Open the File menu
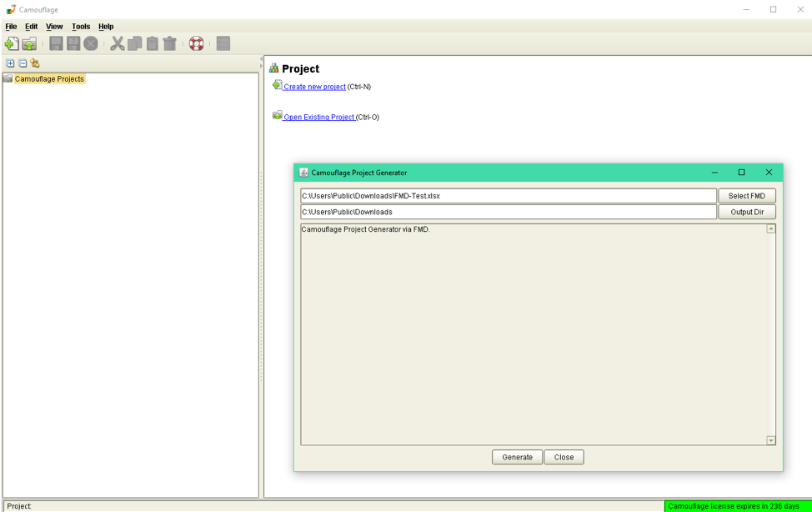Image resolution: width=812 pixels, height=512 pixels. click(11, 27)
